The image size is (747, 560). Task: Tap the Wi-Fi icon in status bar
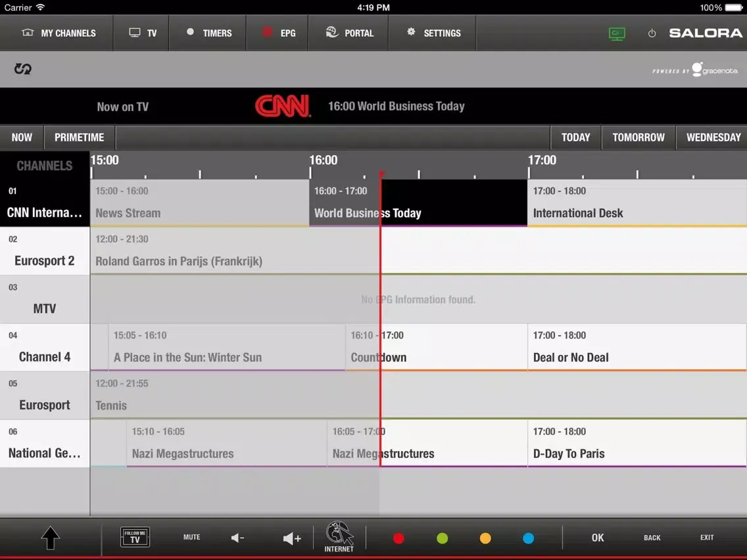pyautogui.click(x=41, y=7)
